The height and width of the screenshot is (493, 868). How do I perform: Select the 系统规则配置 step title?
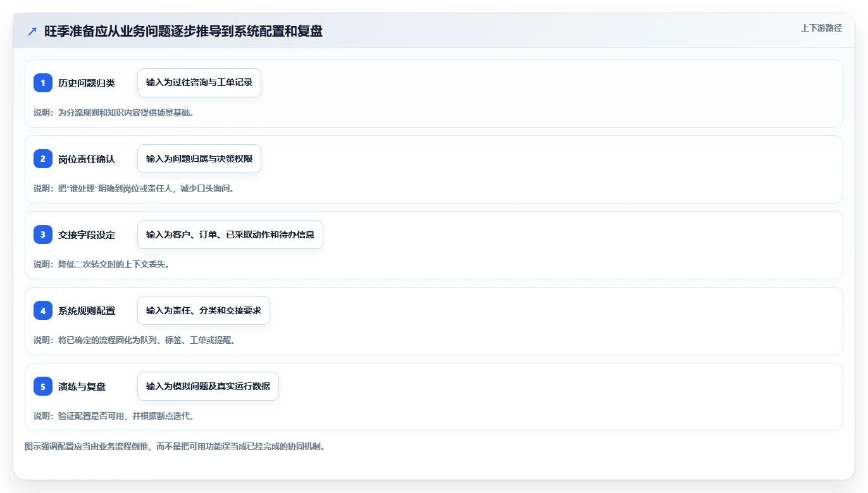pyautogui.click(x=87, y=310)
